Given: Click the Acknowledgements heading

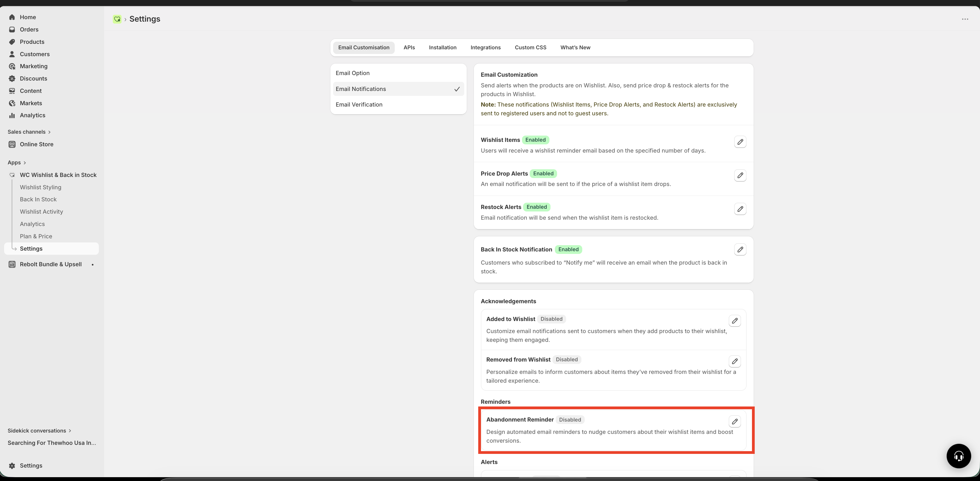Looking at the screenshot, I should point(508,301).
